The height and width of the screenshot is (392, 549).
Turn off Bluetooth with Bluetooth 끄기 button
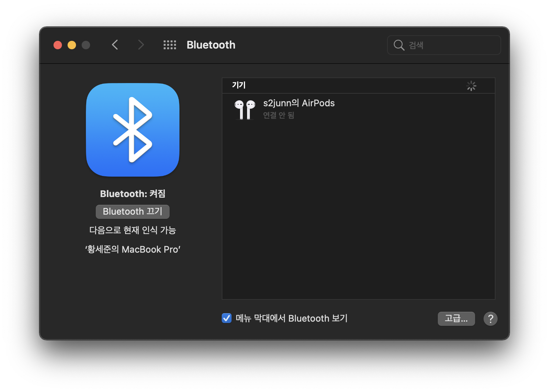[133, 211]
